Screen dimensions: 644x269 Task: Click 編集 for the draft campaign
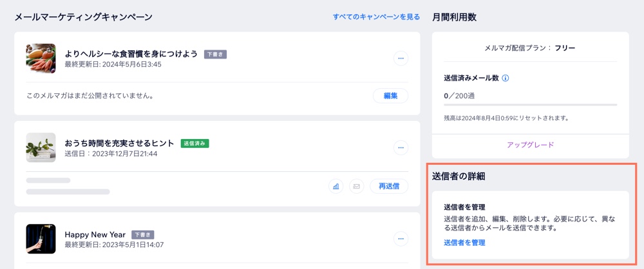391,96
